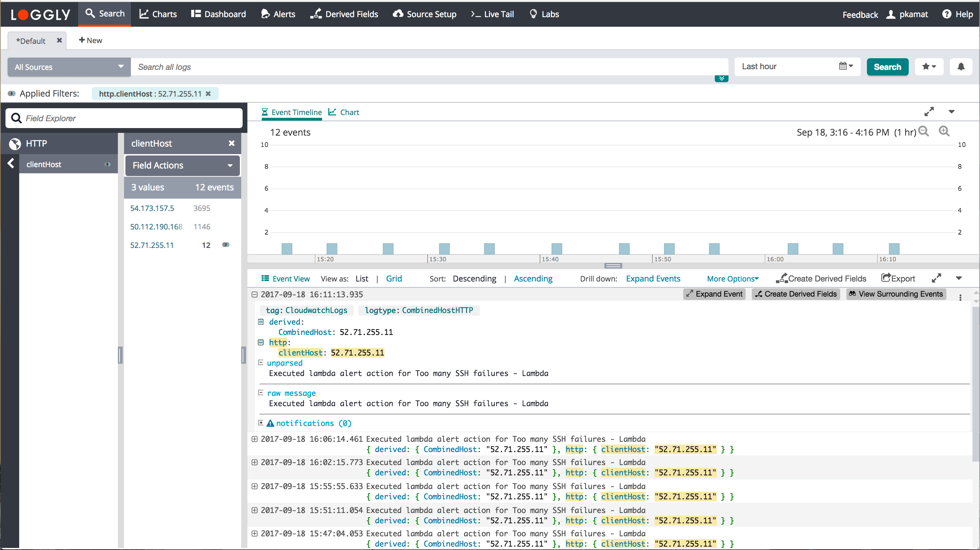Launch Live Tail

point(492,14)
